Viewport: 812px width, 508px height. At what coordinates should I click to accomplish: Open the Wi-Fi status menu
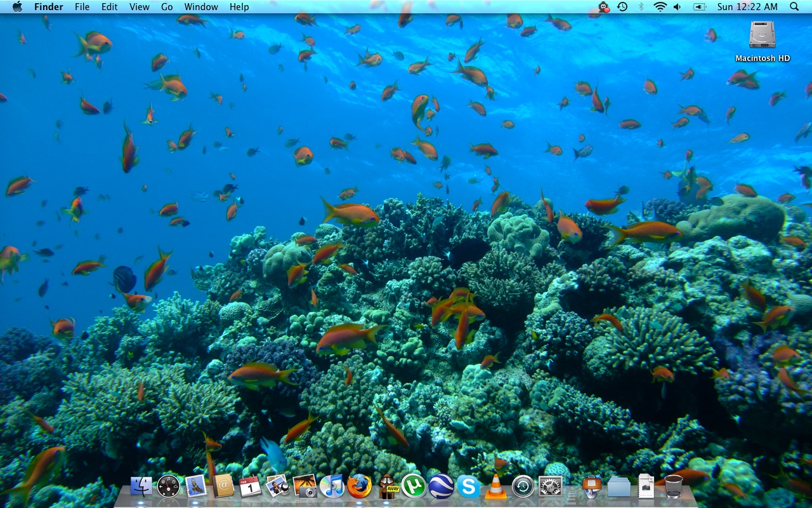coord(660,7)
